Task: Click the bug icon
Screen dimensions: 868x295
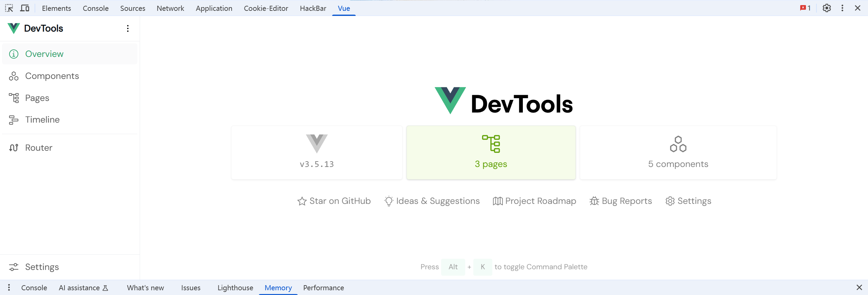Action: [x=594, y=201]
